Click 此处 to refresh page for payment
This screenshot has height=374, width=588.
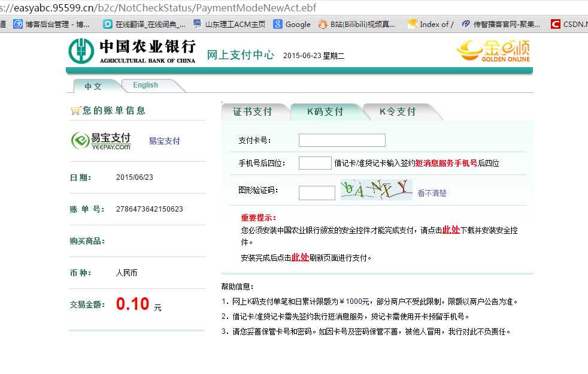(x=300, y=257)
